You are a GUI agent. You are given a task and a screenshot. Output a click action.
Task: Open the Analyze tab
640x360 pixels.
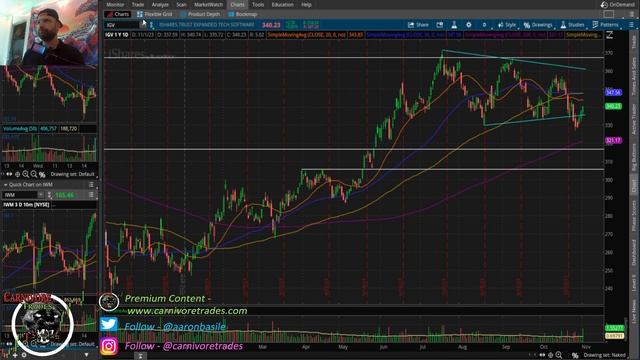coord(160,4)
